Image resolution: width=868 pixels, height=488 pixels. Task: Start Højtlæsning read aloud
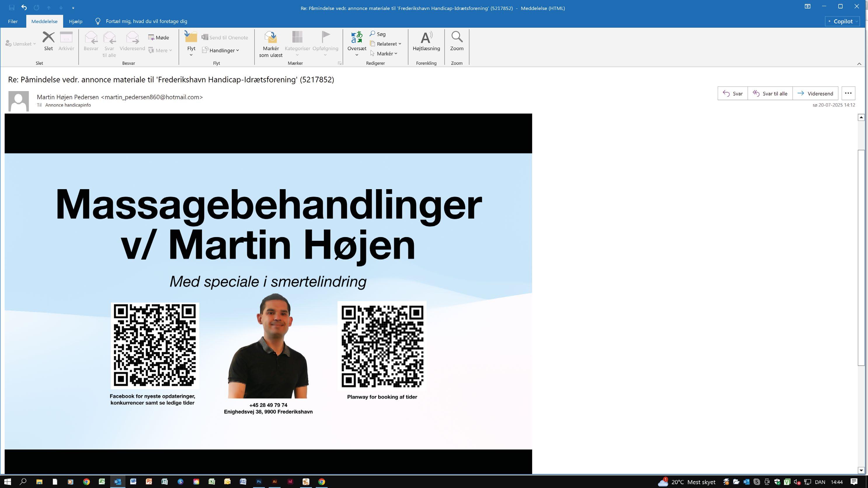click(x=426, y=38)
